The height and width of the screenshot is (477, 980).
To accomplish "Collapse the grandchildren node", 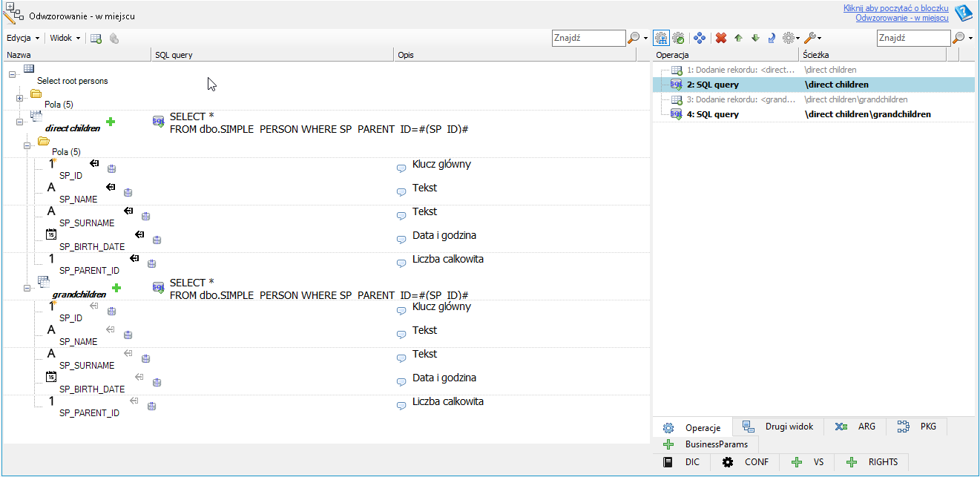I will click(x=27, y=288).
